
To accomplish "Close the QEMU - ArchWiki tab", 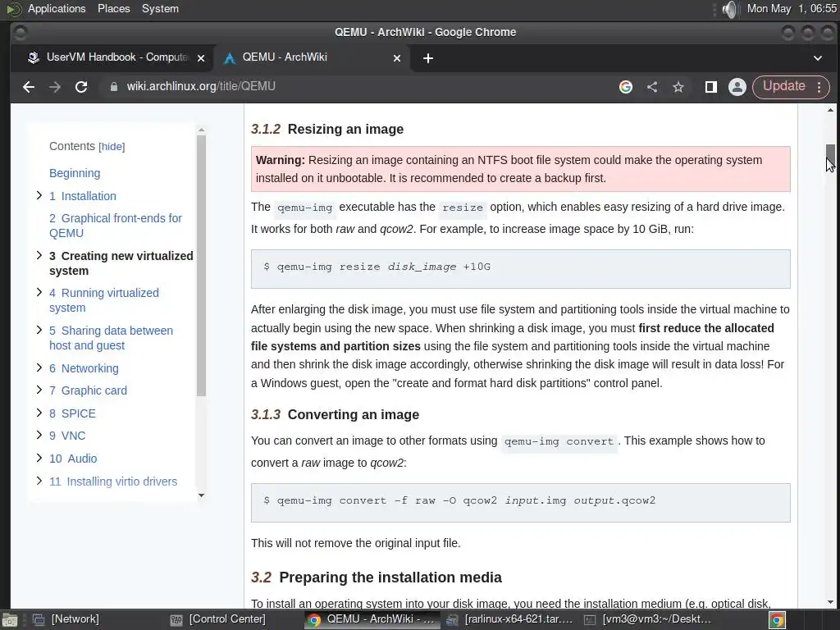I will [x=397, y=58].
